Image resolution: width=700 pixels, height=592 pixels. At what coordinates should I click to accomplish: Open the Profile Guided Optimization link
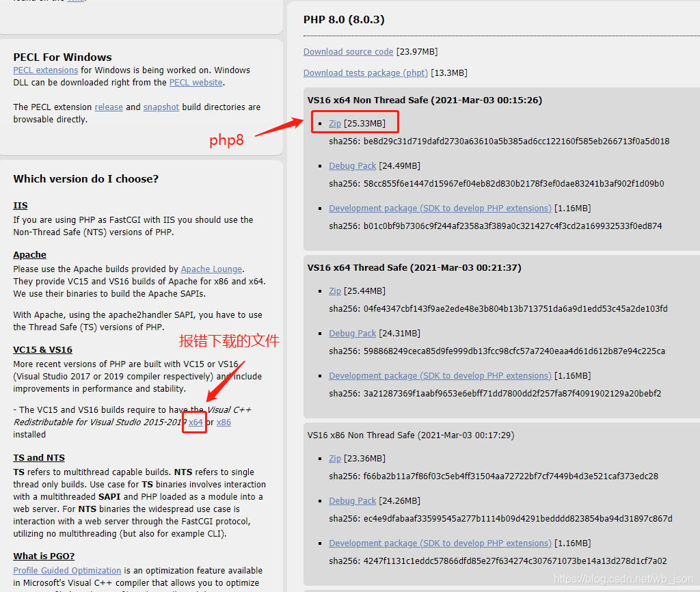(67, 571)
